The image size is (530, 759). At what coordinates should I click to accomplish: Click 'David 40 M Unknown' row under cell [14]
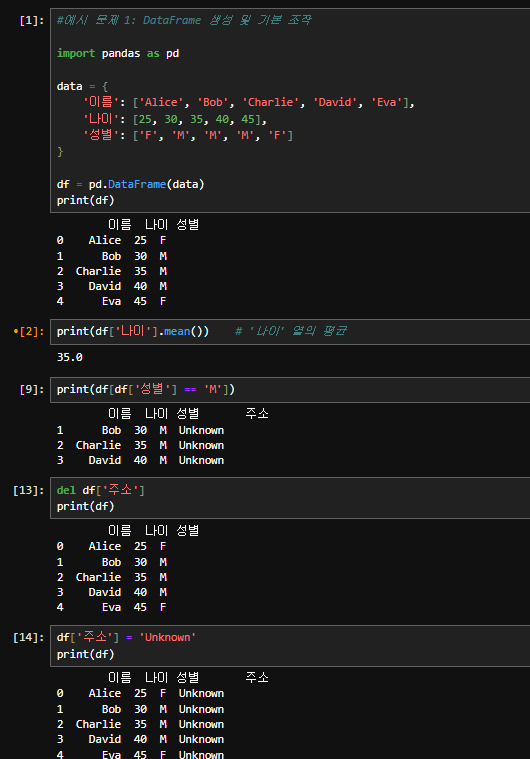(x=140, y=740)
